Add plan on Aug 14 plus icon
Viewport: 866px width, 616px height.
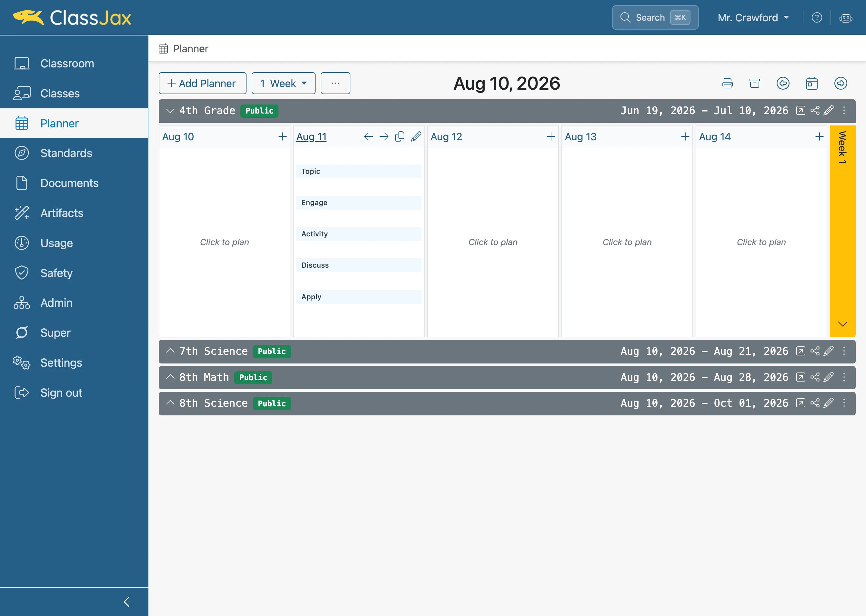pyautogui.click(x=819, y=136)
